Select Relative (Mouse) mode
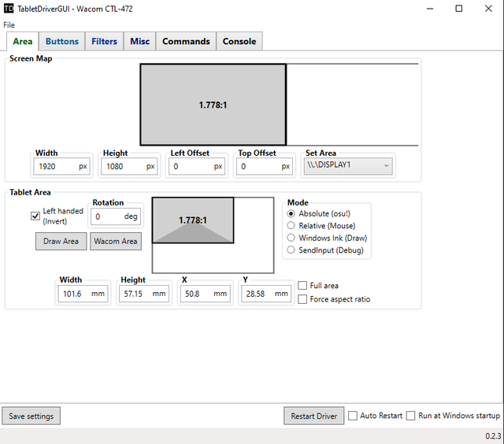Image resolution: width=504 pixels, height=444 pixels. (x=291, y=226)
